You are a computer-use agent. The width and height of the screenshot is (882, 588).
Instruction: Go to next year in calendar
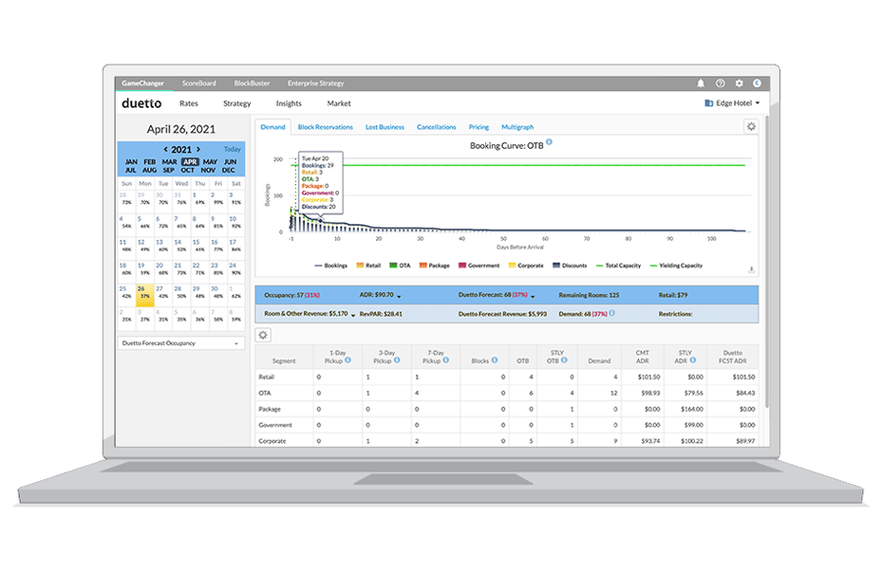(199, 149)
